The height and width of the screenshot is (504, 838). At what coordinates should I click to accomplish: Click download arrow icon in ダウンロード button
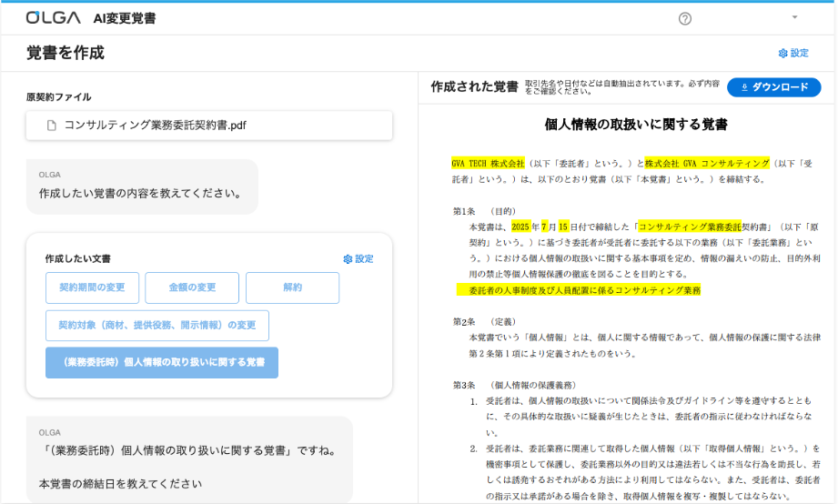[744, 87]
